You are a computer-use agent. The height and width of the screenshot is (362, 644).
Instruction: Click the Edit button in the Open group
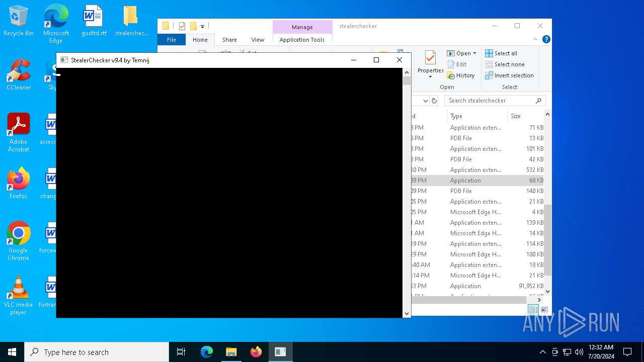(x=457, y=64)
